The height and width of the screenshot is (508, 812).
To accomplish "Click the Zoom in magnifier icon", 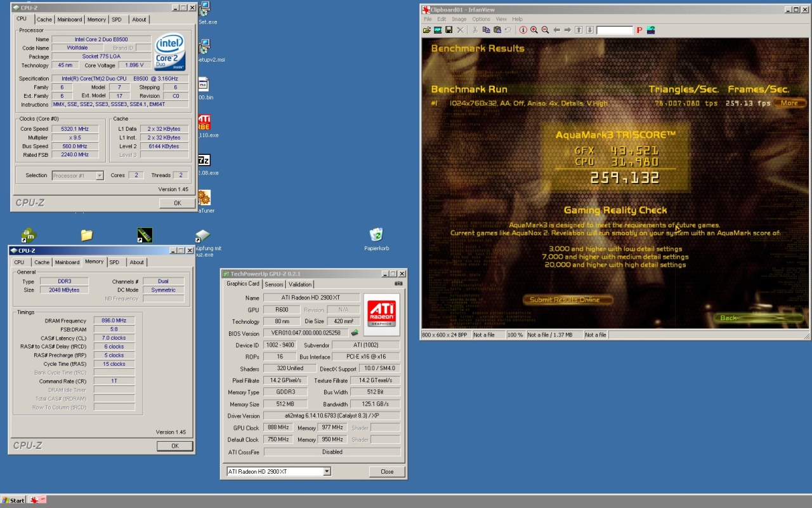I will tap(534, 30).
